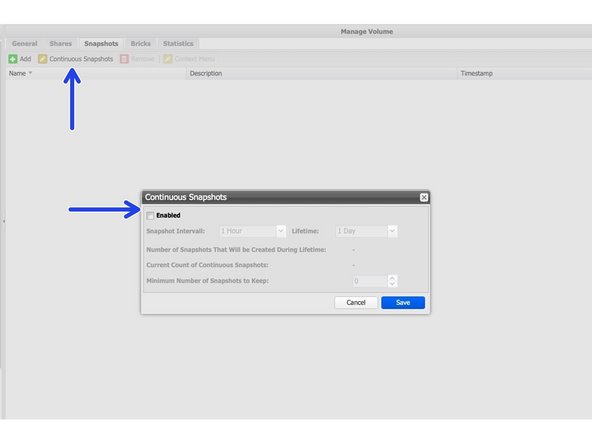The width and height of the screenshot is (592, 444).
Task: Click Current Count of Continuous Snapshots label
Action: tap(207, 265)
